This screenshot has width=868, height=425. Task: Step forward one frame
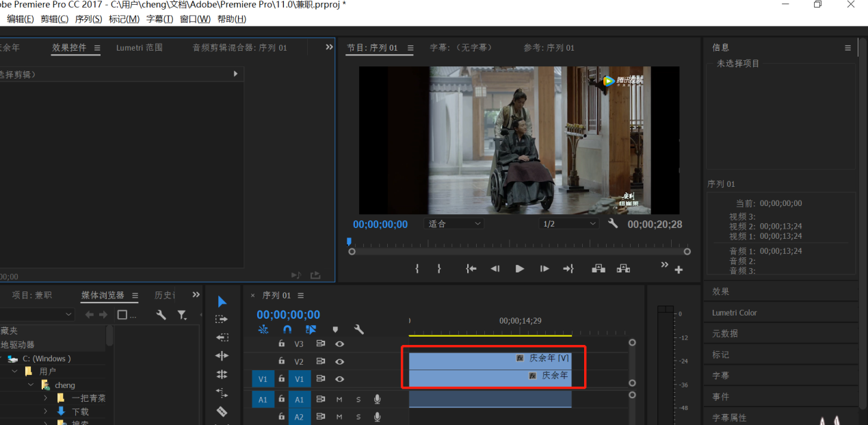(x=544, y=269)
